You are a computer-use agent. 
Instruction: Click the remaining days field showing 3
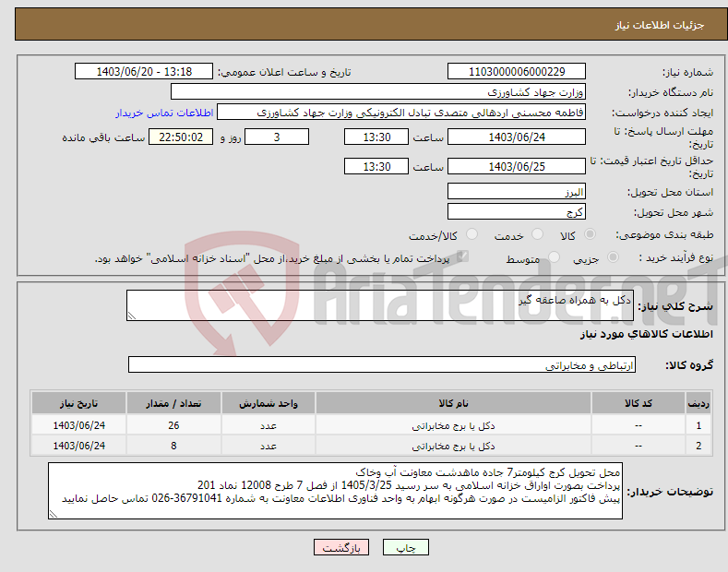277,137
